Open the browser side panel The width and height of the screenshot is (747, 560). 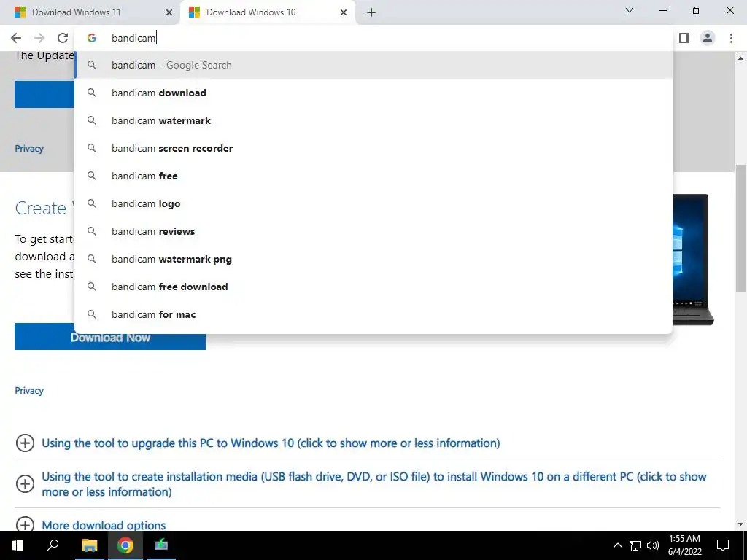click(684, 38)
